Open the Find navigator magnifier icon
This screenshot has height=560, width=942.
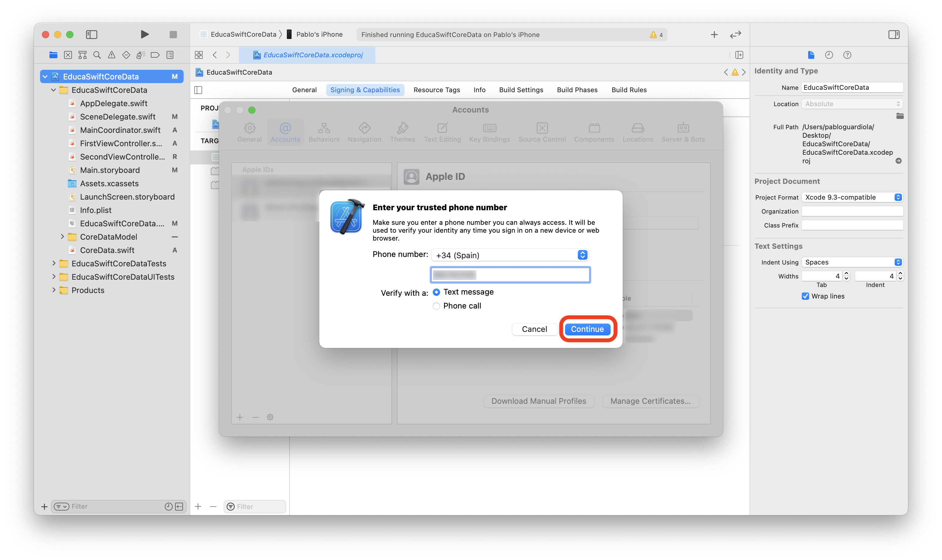[x=97, y=55]
